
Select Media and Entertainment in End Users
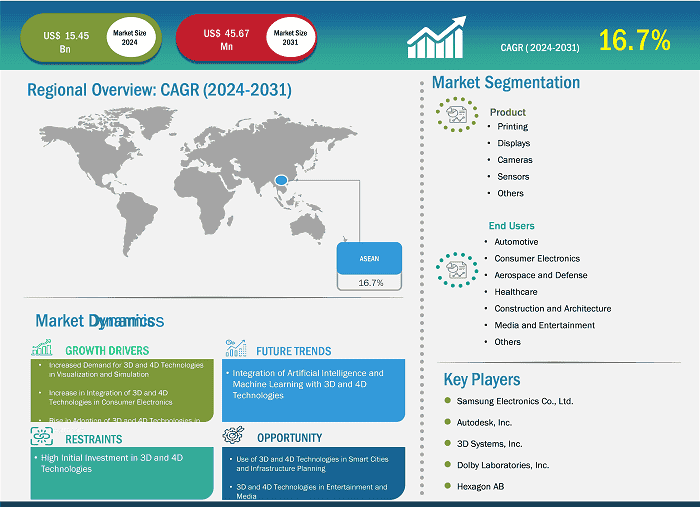pyautogui.click(x=544, y=325)
